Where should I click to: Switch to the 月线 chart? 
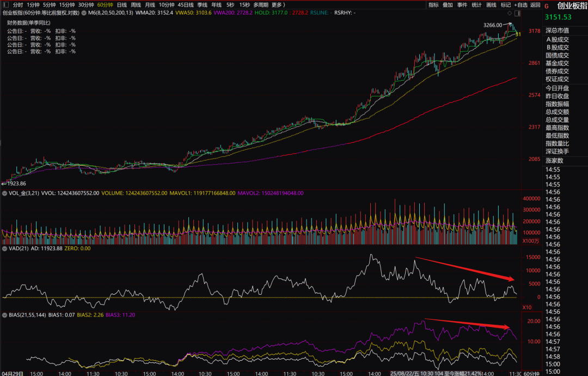[x=150, y=5]
